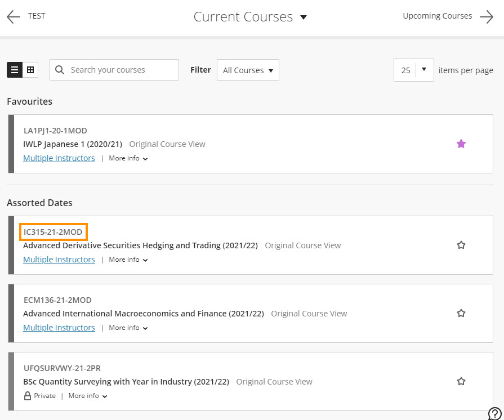The height and width of the screenshot is (420, 504).
Task: Open the Advanced International Macroeconomics and Finance course
Action: [x=143, y=314]
